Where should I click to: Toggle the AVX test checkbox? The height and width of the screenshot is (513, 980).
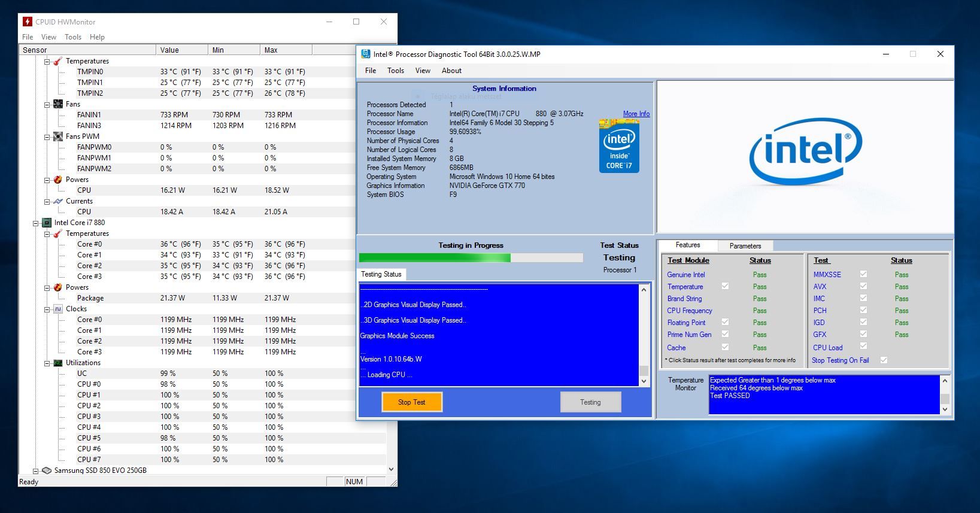[863, 286]
